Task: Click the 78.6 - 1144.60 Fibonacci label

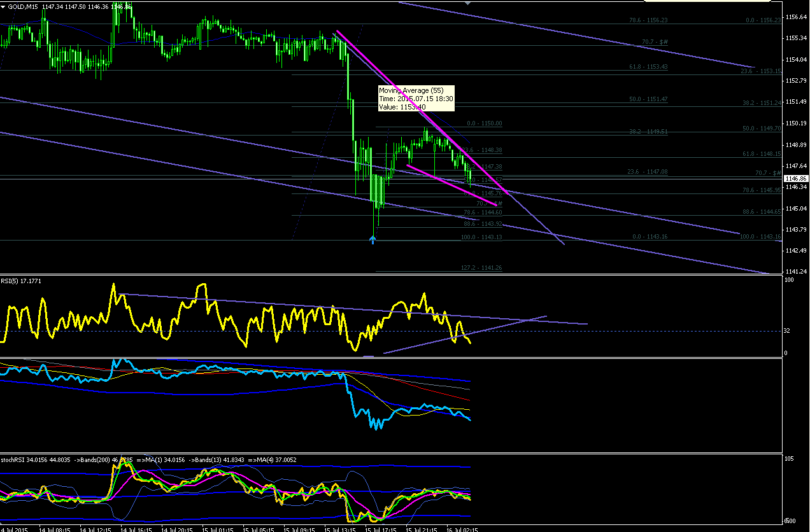Action: pyautogui.click(x=483, y=212)
